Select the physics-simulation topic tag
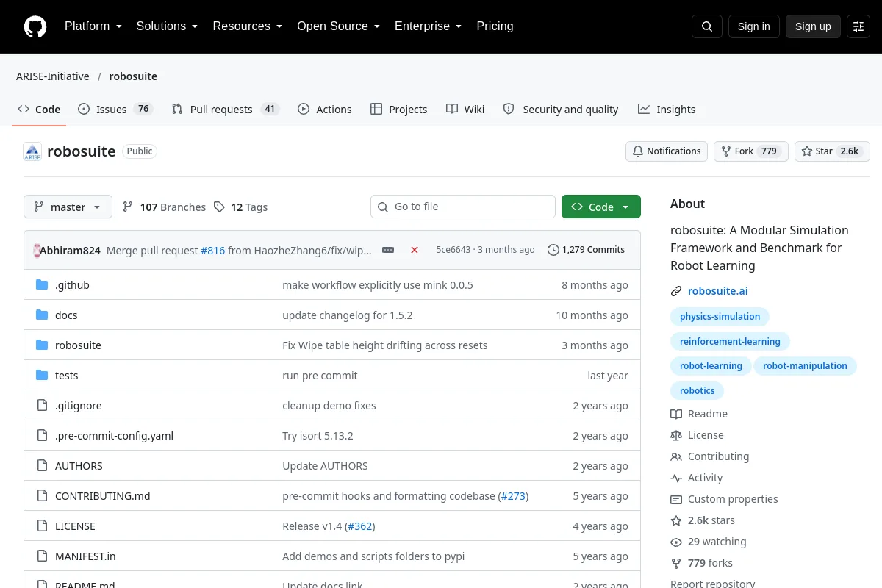Image resolution: width=882 pixels, height=588 pixels. click(x=720, y=317)
